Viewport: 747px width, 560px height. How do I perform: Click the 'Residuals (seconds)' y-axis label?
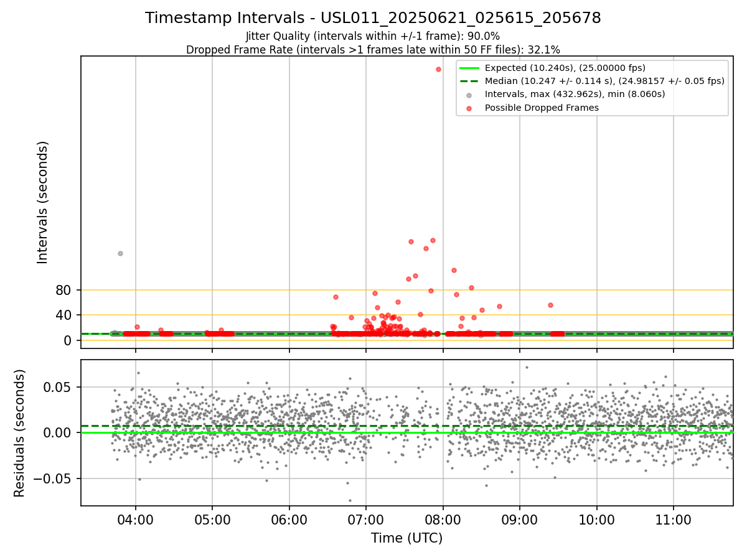tap(19, 433)
